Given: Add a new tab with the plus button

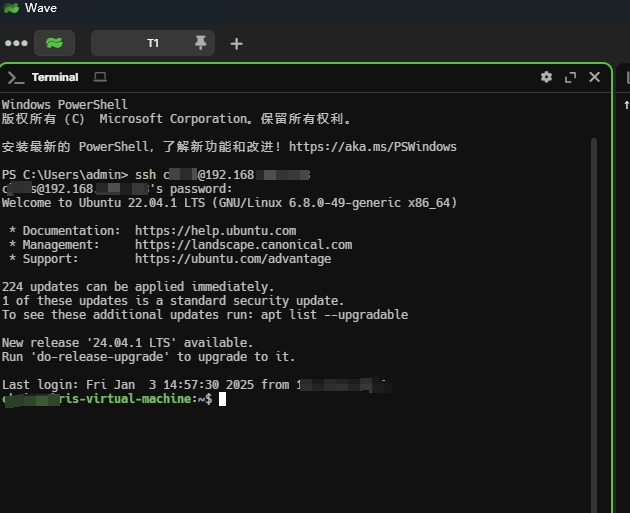Looking at the screenshot, I should coord(236,43).
